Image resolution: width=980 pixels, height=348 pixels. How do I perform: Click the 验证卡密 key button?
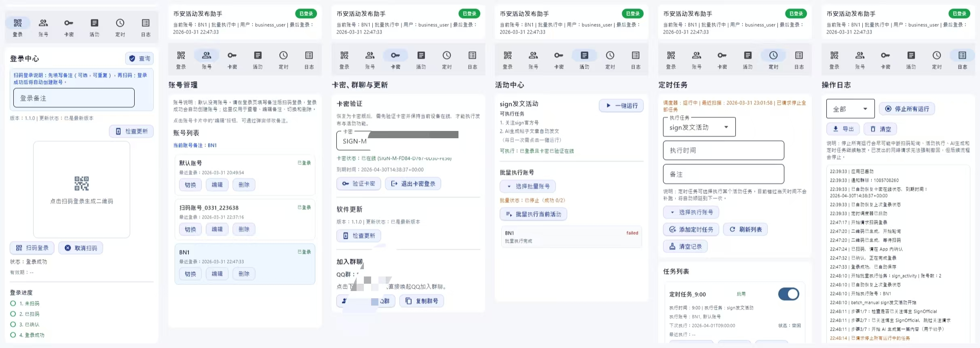coord(358,183)
